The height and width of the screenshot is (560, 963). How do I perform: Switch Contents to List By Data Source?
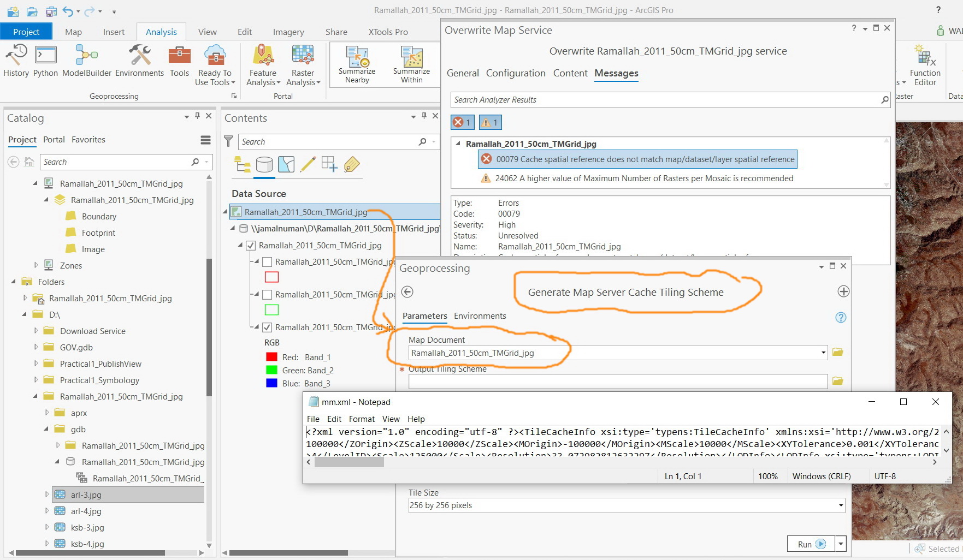click(264, 164)
